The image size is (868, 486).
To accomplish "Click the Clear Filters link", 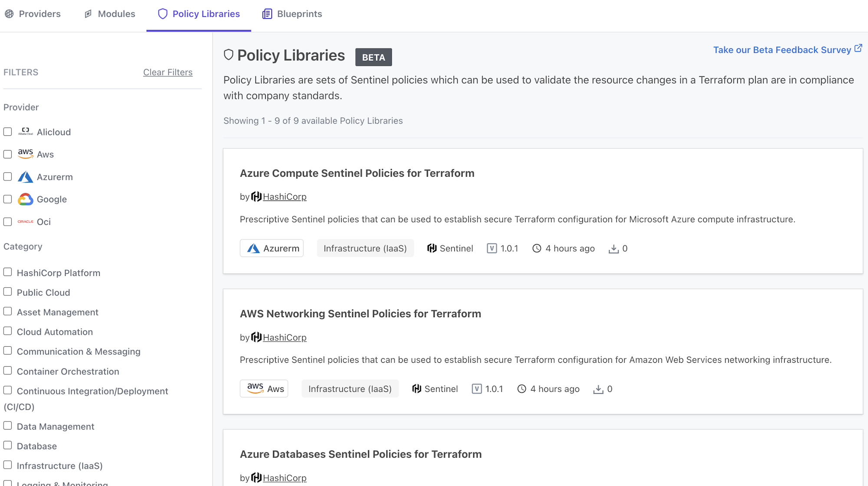I will tap(168, 72).
